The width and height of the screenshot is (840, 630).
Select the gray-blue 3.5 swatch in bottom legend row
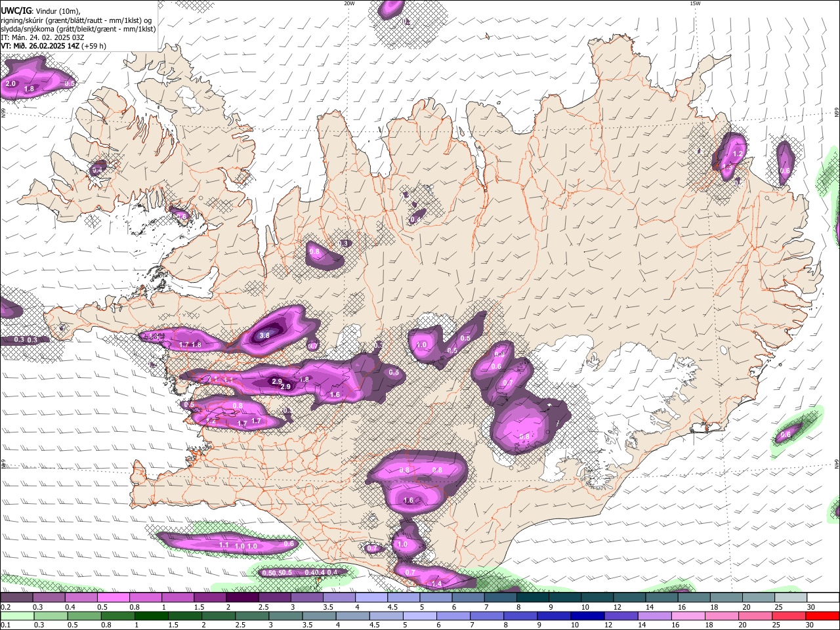tap(320, 616)
